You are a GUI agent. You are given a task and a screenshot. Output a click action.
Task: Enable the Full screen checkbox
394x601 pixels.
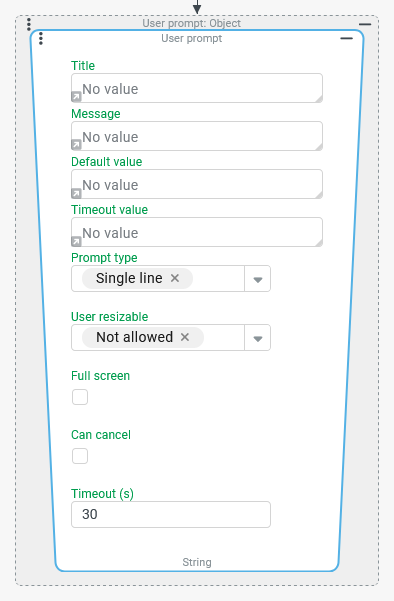[x=80, y=397]
